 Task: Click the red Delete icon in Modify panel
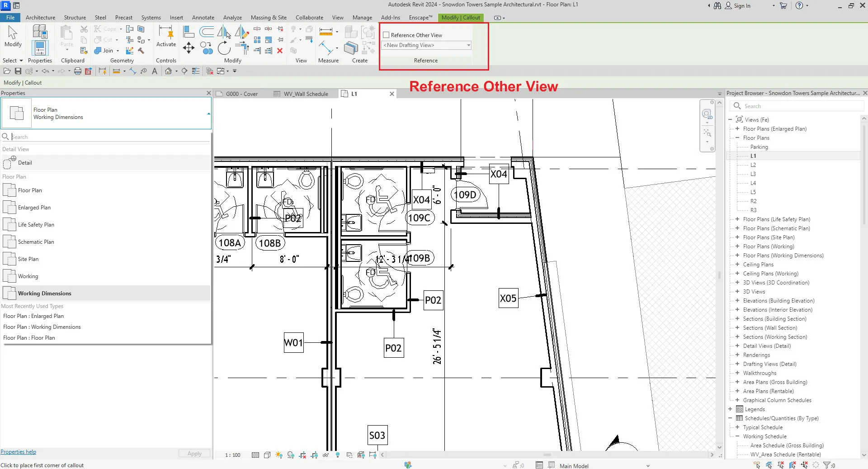[x=280, y=51]
